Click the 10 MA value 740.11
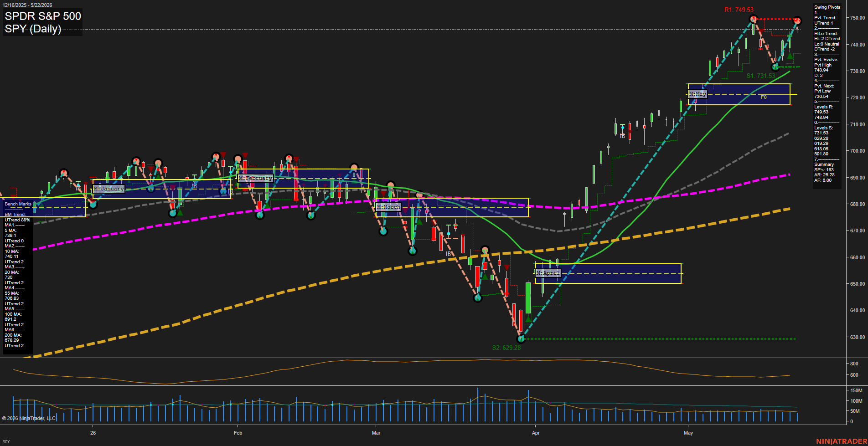Image resolution: width=868 pixels, height=446 pixels. (x=11, y=256)
